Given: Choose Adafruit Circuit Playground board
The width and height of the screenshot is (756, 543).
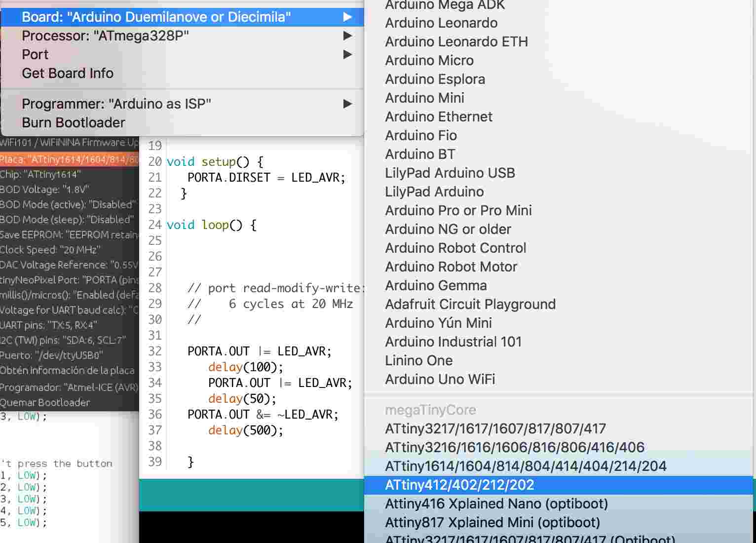Looking at the screenshot, I should (559, 304).
